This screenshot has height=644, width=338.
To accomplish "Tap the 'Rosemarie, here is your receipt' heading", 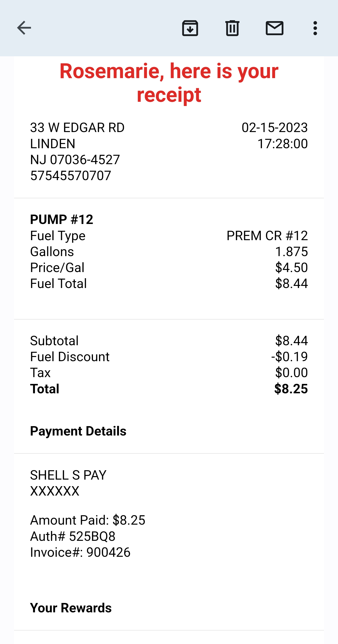I will [x=169, y=83].
